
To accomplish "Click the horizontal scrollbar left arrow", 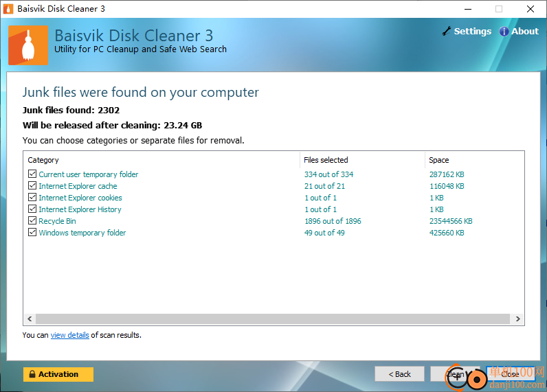I will coord(30,319).
